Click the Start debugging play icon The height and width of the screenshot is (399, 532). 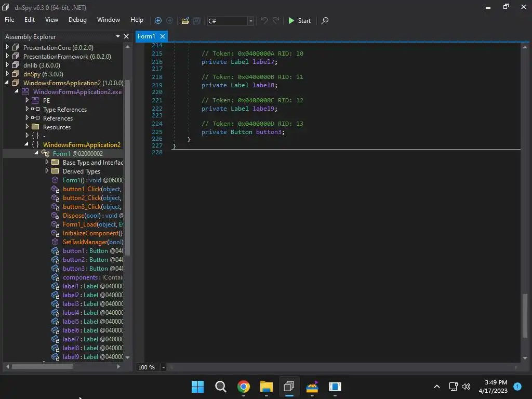tap(291, 21)
